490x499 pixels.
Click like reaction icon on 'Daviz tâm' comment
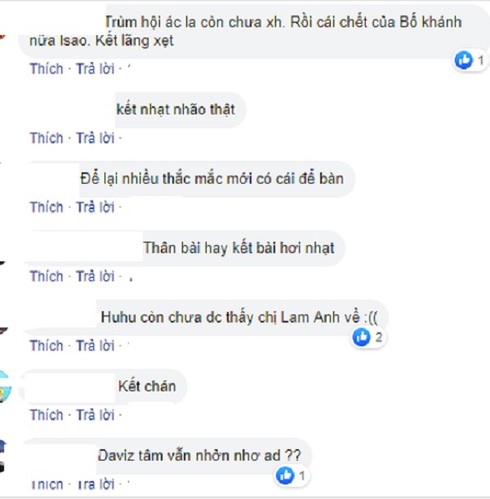click(x=285, y=475)
